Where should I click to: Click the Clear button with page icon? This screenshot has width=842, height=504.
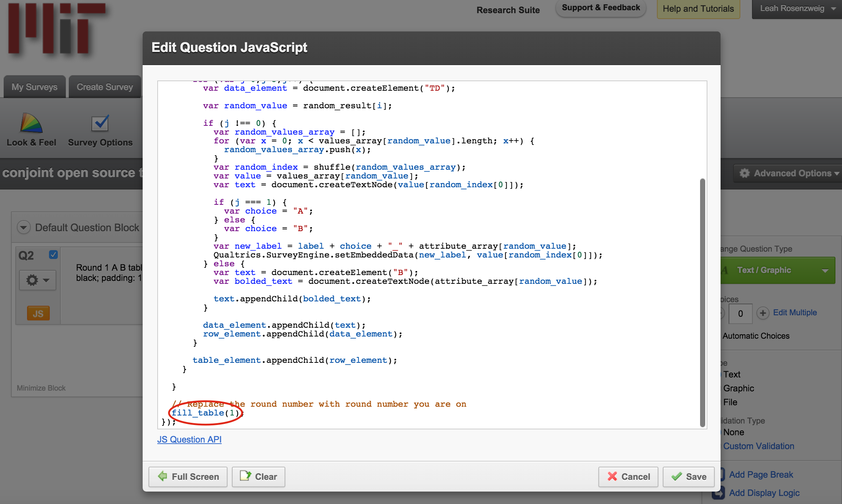(258, 477)
